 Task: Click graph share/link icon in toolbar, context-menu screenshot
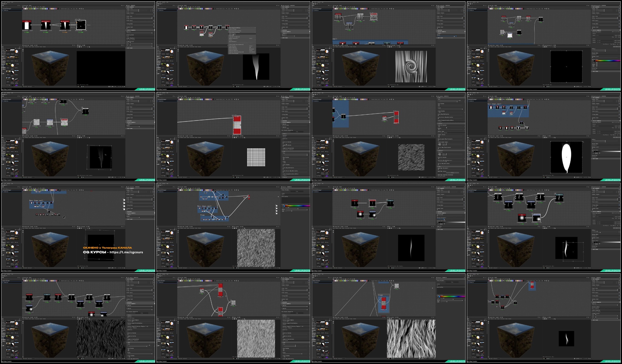[189, 7]
